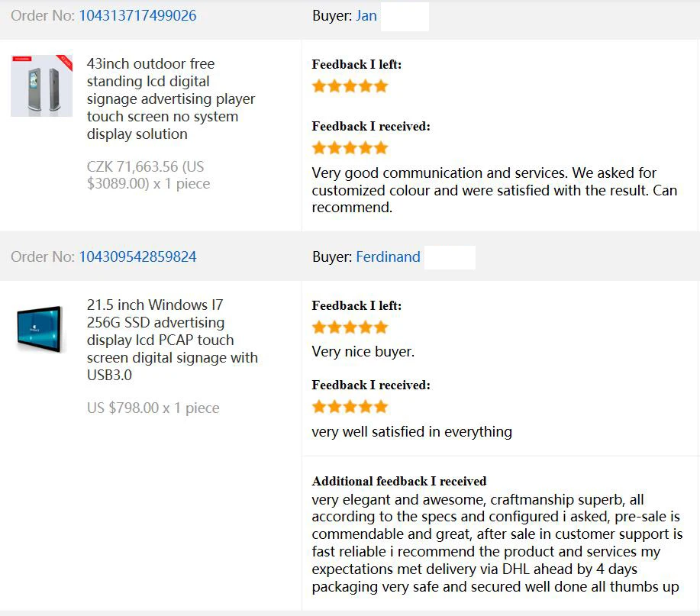Click first star above 'Very nice buyer.'
Screen dimensions: 700x616
tap(319, 327)
